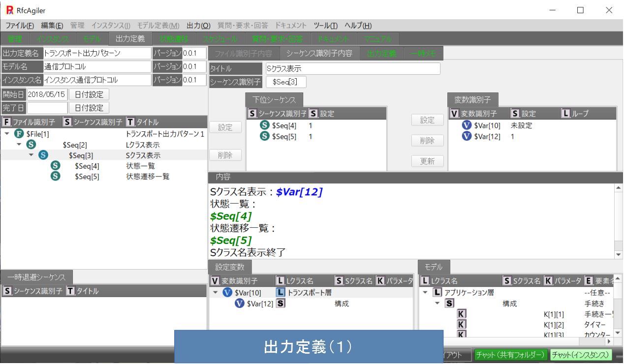
Task: Click V 変数識別子 header icon in 変数識別子 panel
Action: [455, 114]
